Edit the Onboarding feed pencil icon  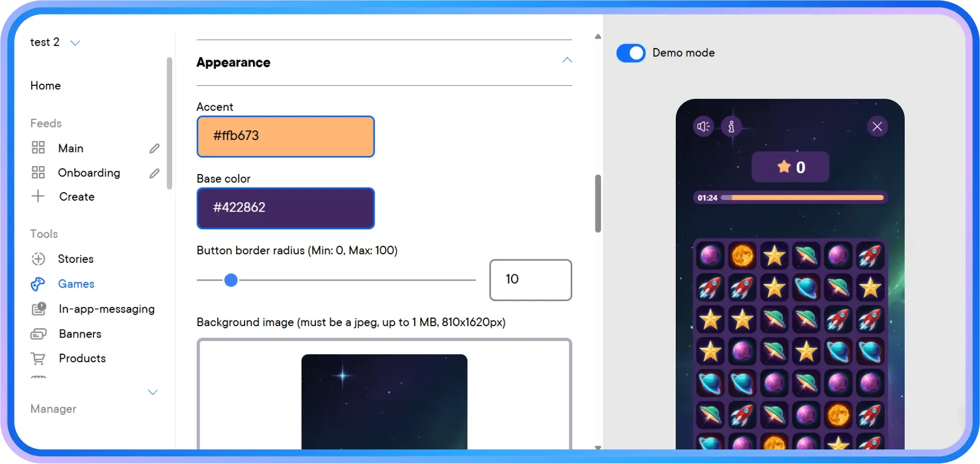[155, 173]
